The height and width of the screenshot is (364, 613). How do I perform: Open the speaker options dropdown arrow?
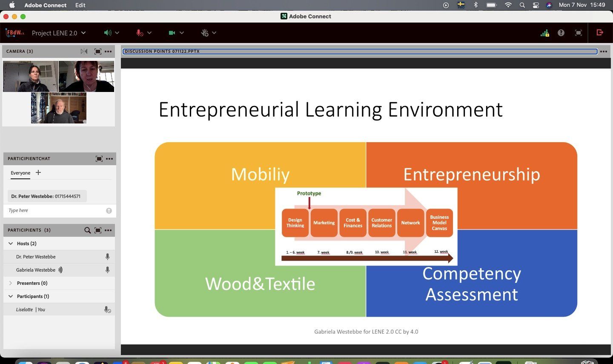(x=117, y=33)
